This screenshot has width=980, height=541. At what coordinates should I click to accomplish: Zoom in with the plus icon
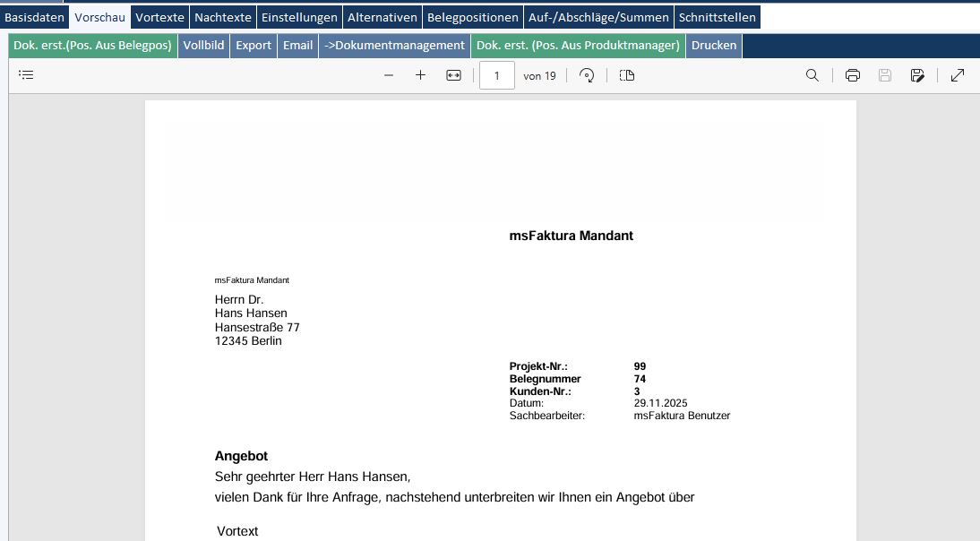tap(420, 75)
